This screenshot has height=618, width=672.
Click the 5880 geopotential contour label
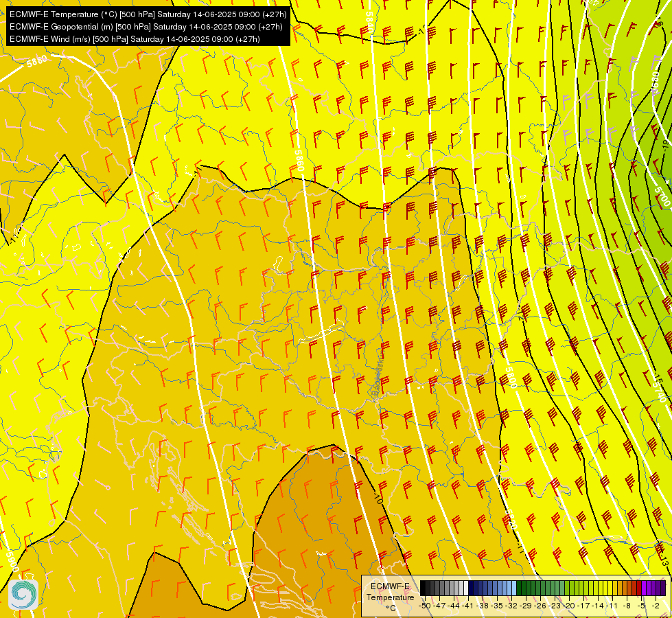point(37,61)
